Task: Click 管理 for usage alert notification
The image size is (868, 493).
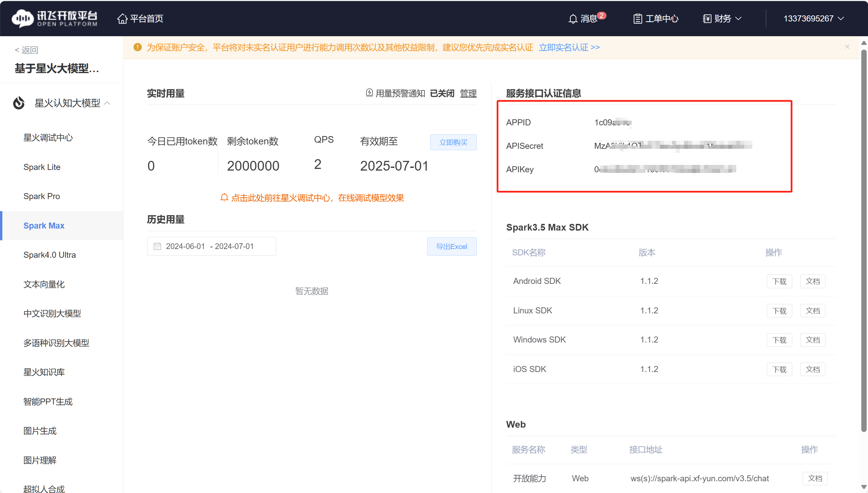Action: 468,94
